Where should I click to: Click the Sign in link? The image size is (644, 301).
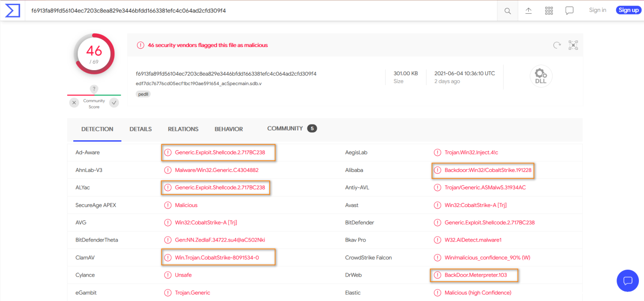pyautogui.click(x=597, y=10)
